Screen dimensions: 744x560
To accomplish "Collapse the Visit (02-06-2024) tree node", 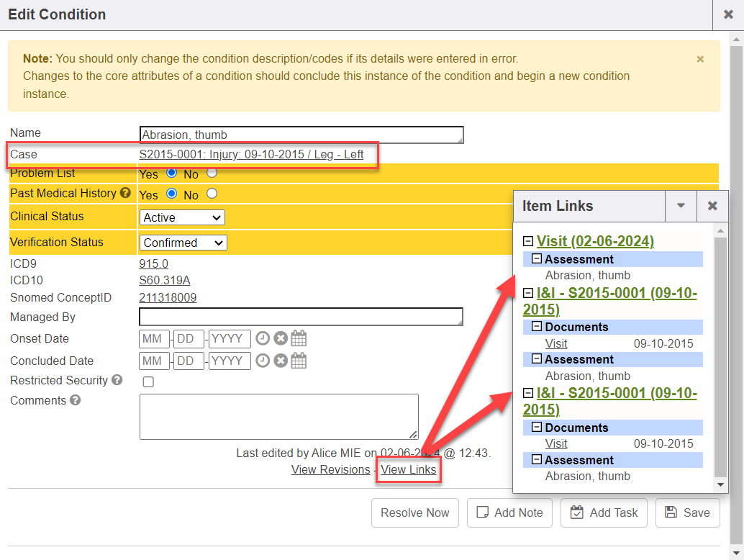I will (x=528, y=241).
